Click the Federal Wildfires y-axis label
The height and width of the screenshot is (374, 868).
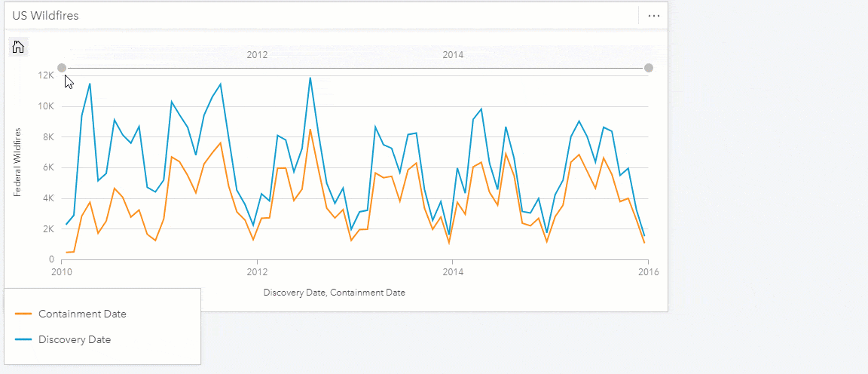click(17, 163)
